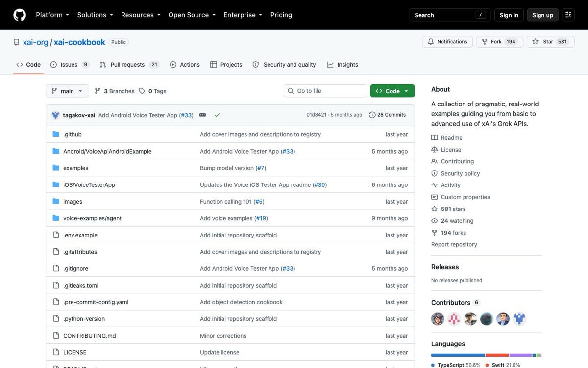
Task: Open the main branch selector dropdown
Action: [67, 91]
